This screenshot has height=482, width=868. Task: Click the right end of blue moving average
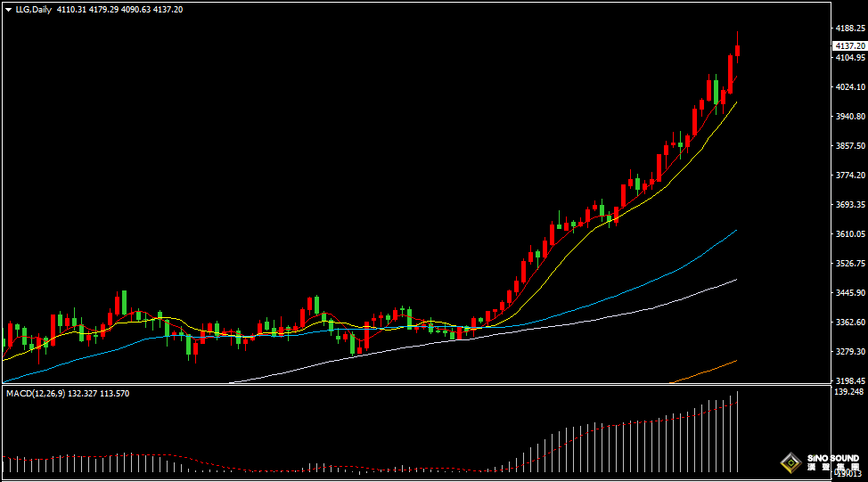(x=735, y=231)
